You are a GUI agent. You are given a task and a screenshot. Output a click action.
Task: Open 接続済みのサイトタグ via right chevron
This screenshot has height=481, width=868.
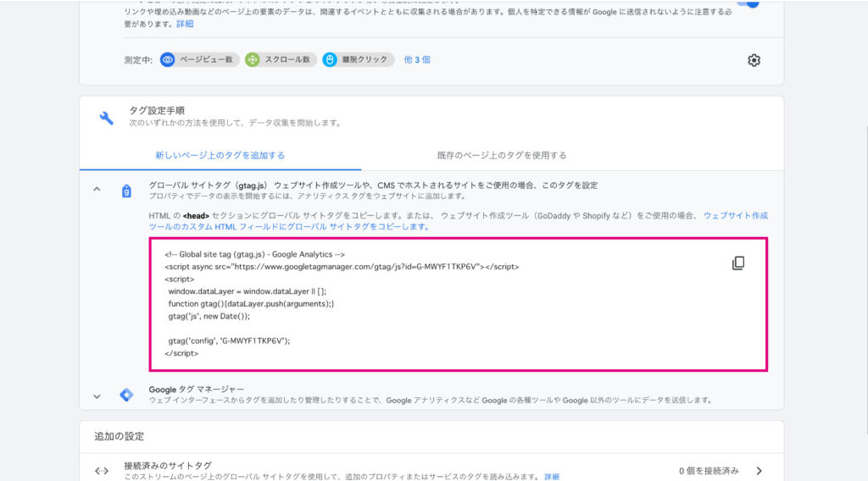pyautogui.click(x=759, y=471)
